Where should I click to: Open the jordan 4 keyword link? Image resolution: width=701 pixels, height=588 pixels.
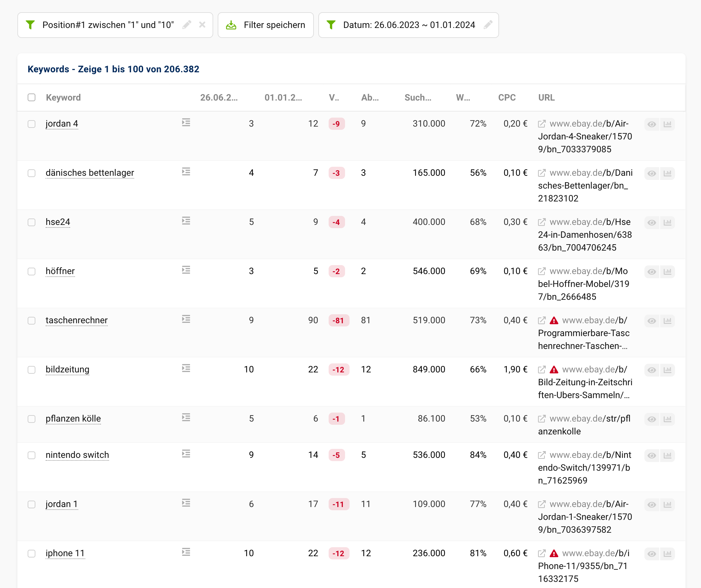[x=62, y=124]
